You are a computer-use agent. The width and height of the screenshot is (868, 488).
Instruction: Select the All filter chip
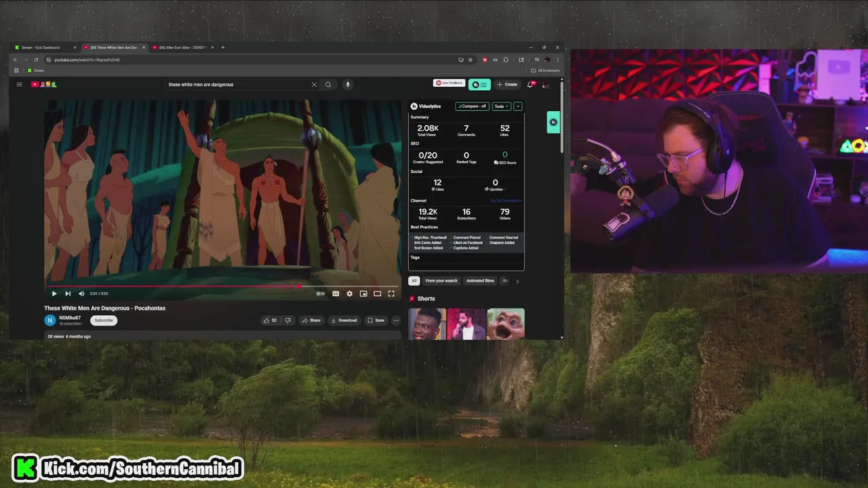414,281
